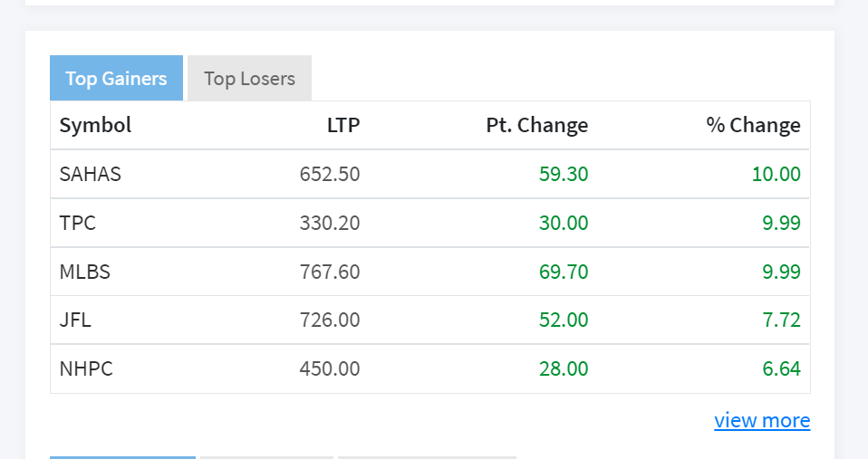Open the view more link

point(762,420)
